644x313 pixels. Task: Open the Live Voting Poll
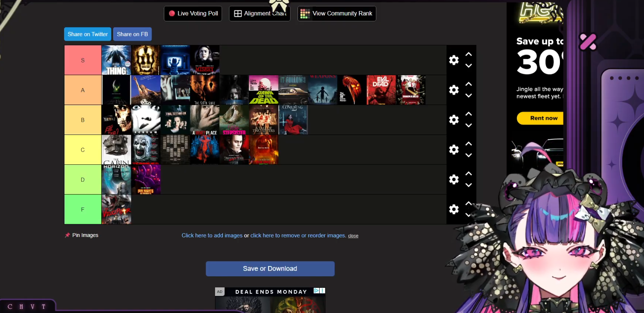tap(193, 13)
